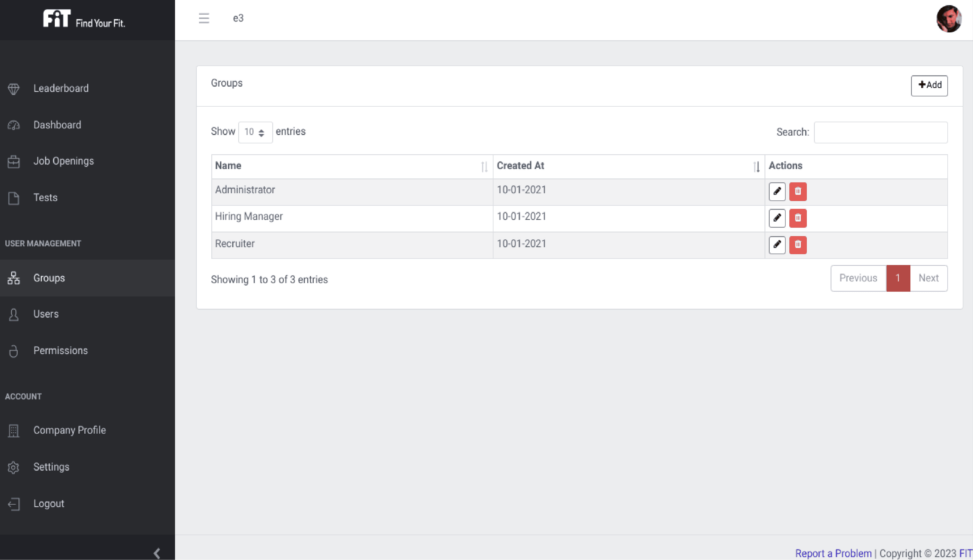Screen dimensions: 973x560
Task: Click the FIT footer link
Action: coord(966,553)
